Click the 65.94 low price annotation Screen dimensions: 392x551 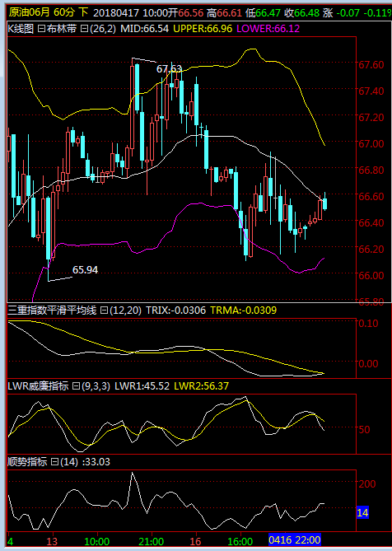(x=85, y=270)
